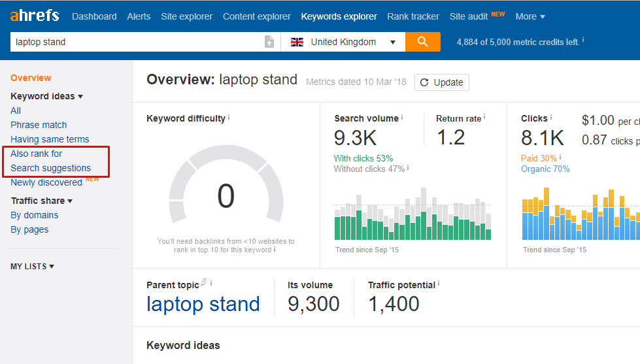Click the keyword difficulty gauge
The height and width of the screenshot is (364, 640).
226,184
